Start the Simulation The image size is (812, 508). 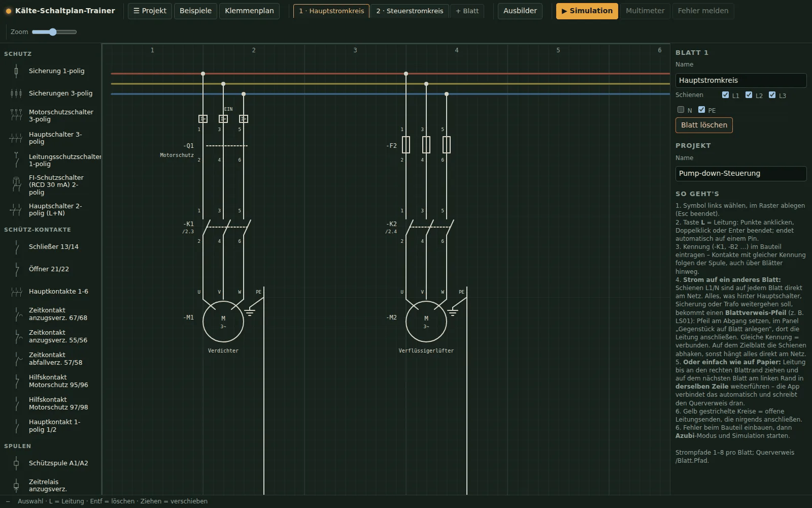(x=587, y=11)
